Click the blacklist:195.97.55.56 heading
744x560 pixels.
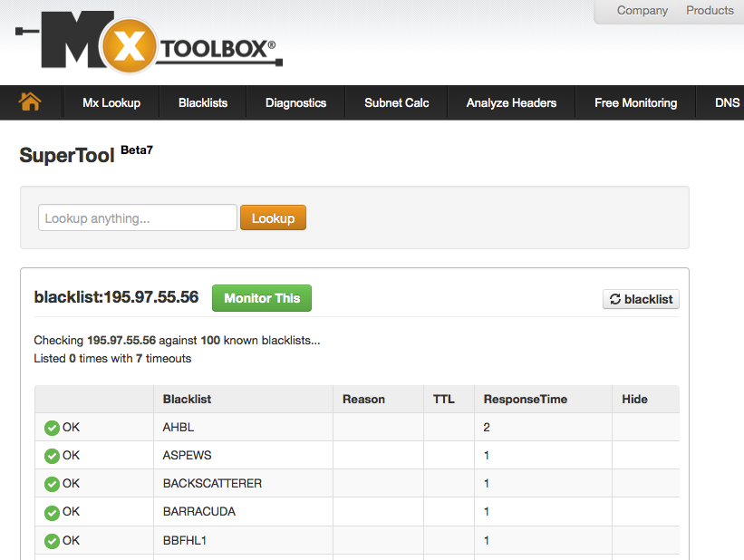click(116, 297)
